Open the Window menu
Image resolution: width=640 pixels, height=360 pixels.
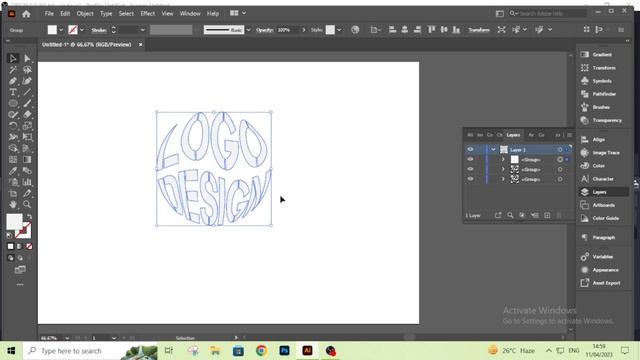point(190,13)
